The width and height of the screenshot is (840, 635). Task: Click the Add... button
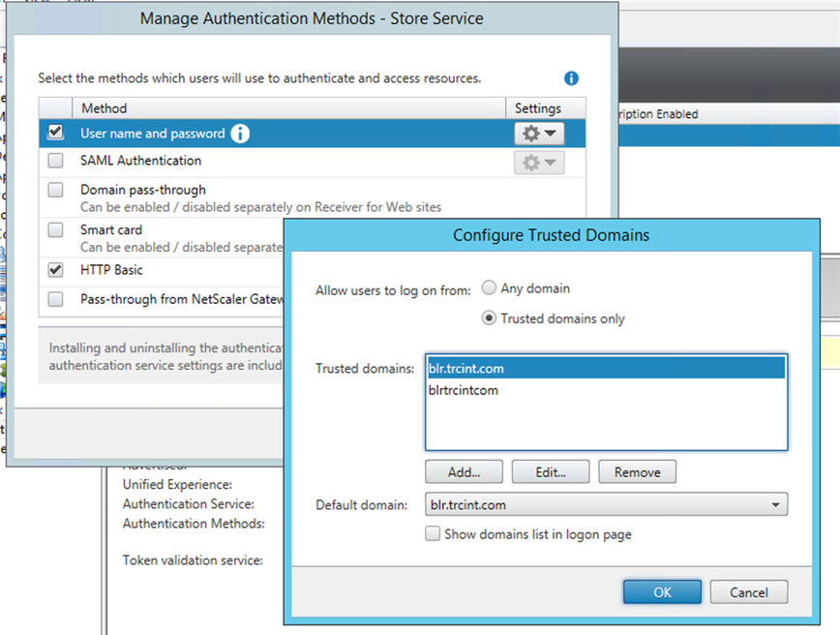click(464, 472)
